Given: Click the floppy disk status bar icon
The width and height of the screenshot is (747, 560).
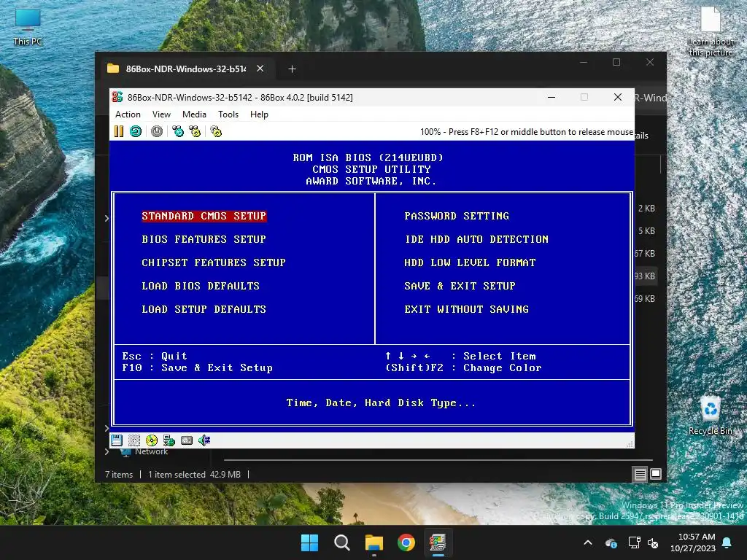Looking at the screenshot, I should point(117,440).
